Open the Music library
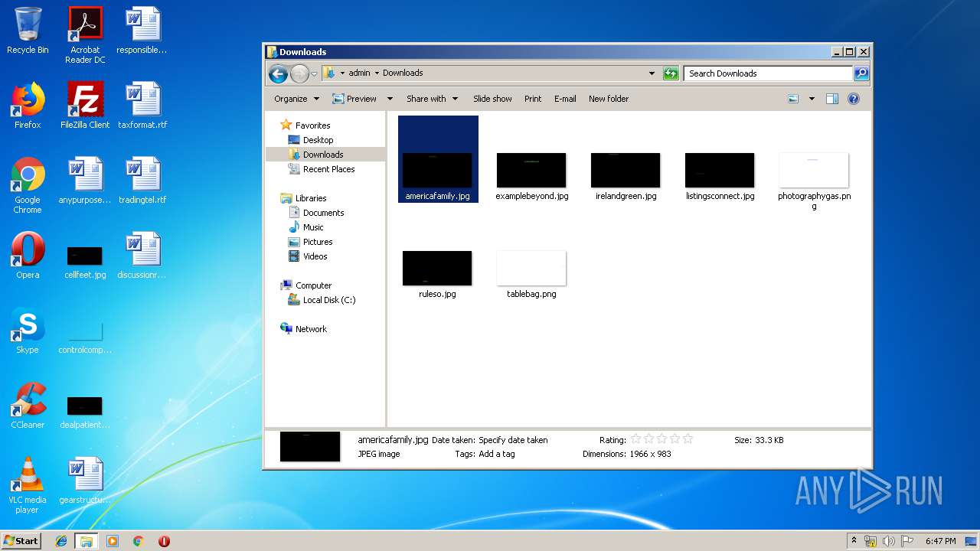The height and width of the screenshot is (551, 980). (313, 227)
